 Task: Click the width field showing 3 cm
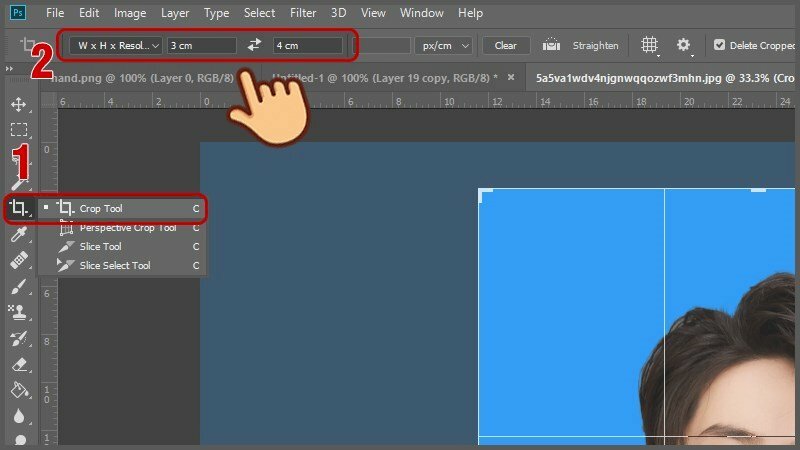(x=201, y=45)
